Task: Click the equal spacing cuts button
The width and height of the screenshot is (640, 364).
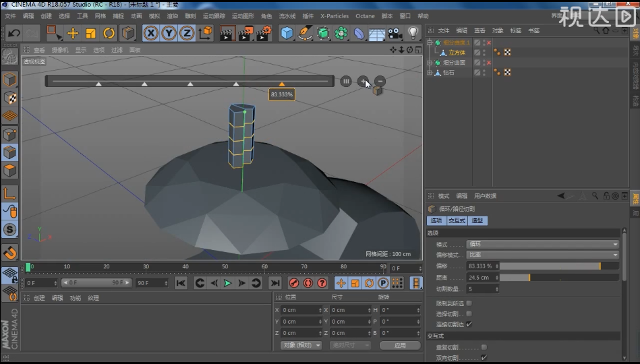Action: point(346,81)
